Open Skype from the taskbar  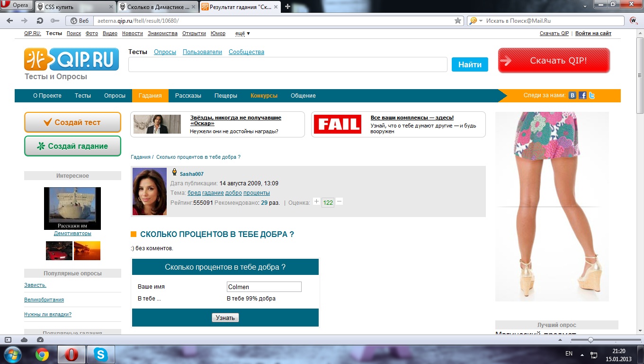click(100, 354)
